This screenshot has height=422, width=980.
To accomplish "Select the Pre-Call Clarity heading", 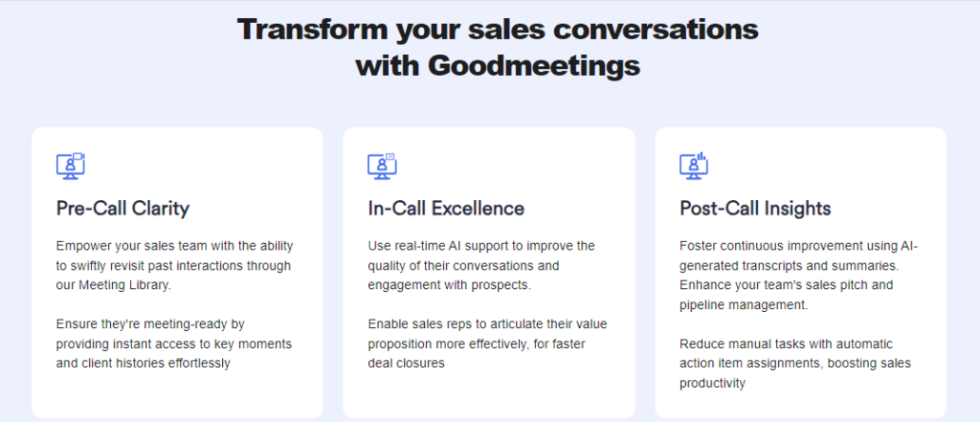I will 122,209.
